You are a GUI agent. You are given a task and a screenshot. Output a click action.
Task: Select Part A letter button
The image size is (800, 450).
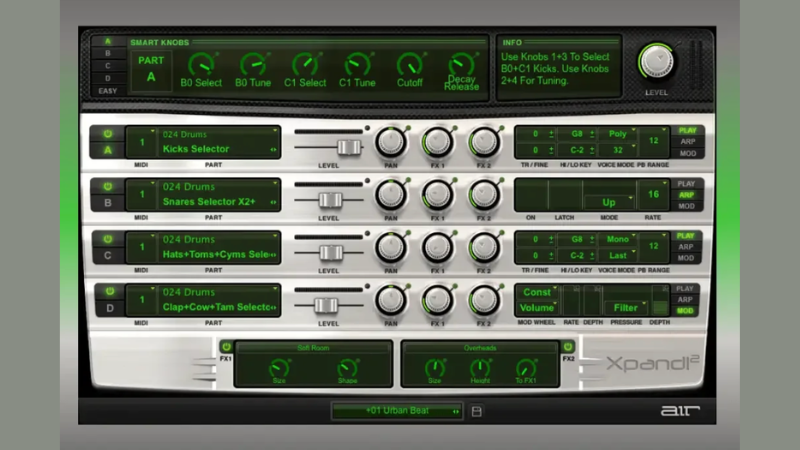pyautogui.click(x=108, y=150)
